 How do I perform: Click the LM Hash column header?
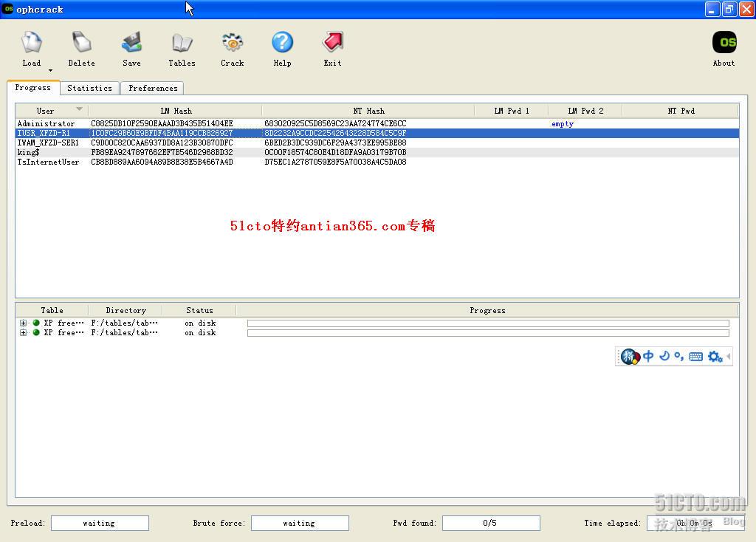176,111
